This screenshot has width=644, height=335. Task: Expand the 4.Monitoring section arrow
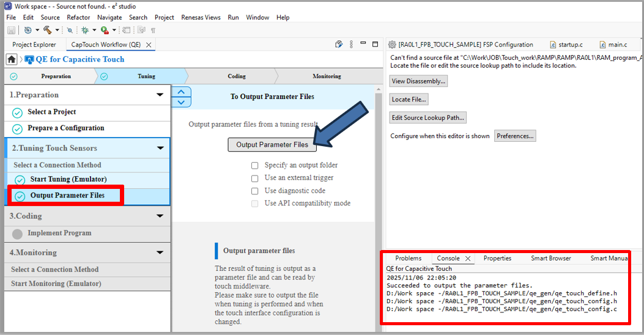[x=160, y=252]
